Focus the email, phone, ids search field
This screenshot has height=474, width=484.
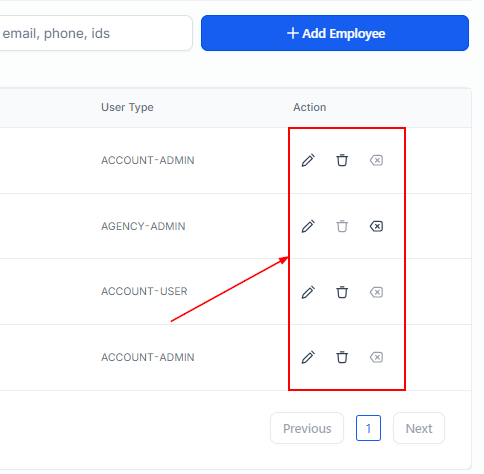tap(96, 33)
